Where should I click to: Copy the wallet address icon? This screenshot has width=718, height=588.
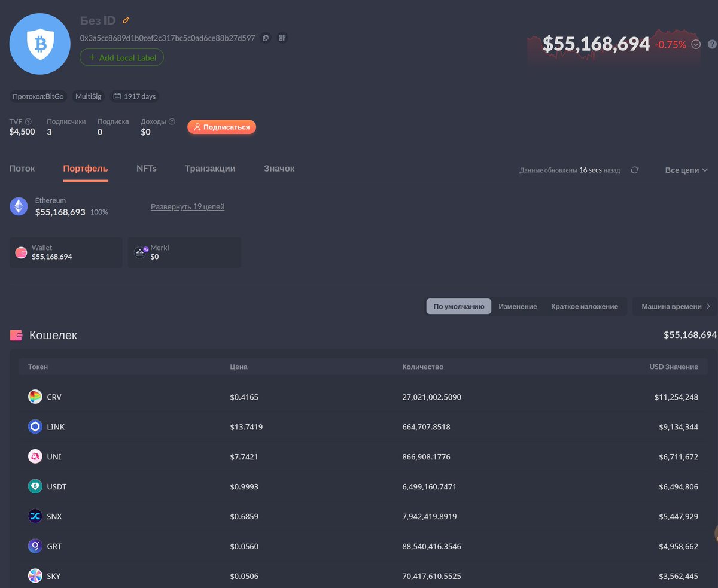coord(266,38)
